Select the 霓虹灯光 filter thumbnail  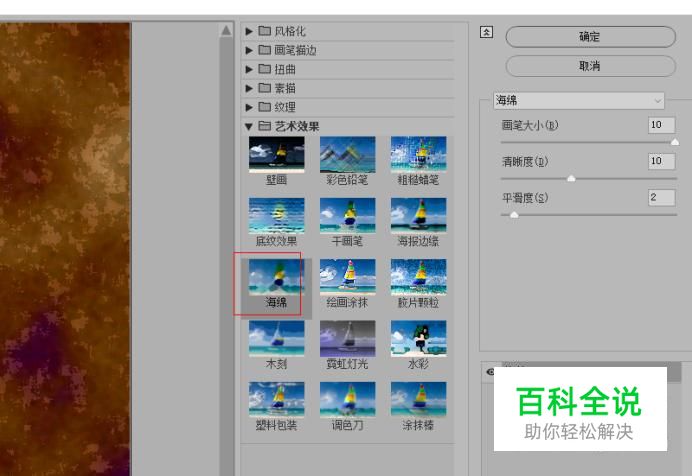point(347,338)
